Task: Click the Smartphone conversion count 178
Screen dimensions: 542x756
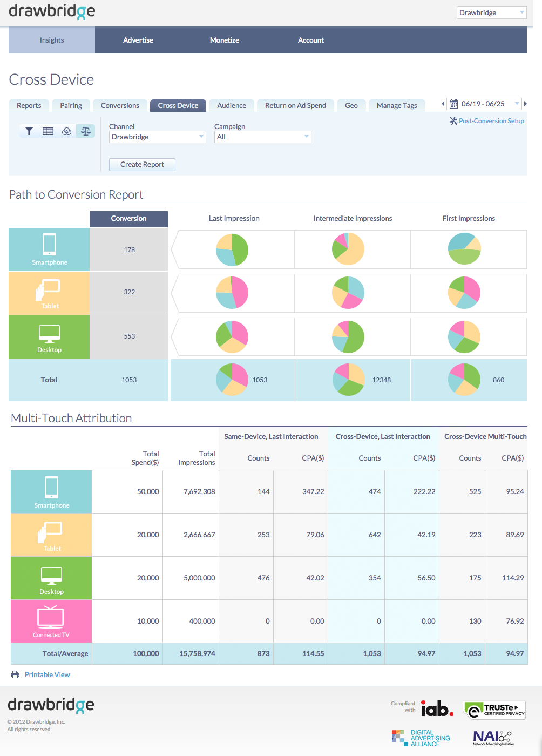Action: (x=130, y=250)
